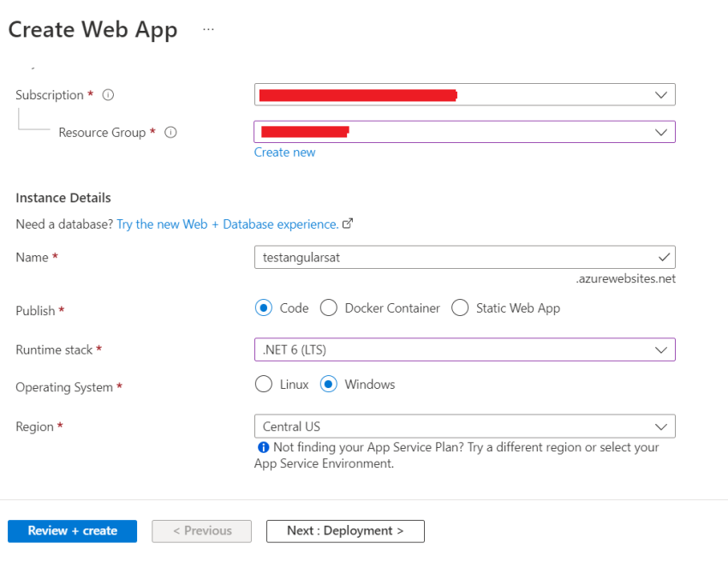The height and width of the screenshot is (561, 728).
Task: Open the ellipsis menu beside Create Web App
Action: (x=208, y=28)
